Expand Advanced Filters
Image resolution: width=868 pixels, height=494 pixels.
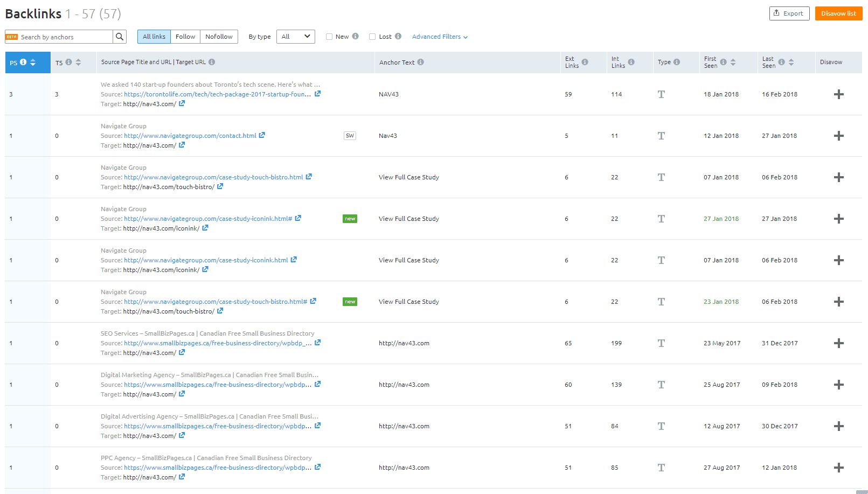pyautogui.click(x=440, y=37)
